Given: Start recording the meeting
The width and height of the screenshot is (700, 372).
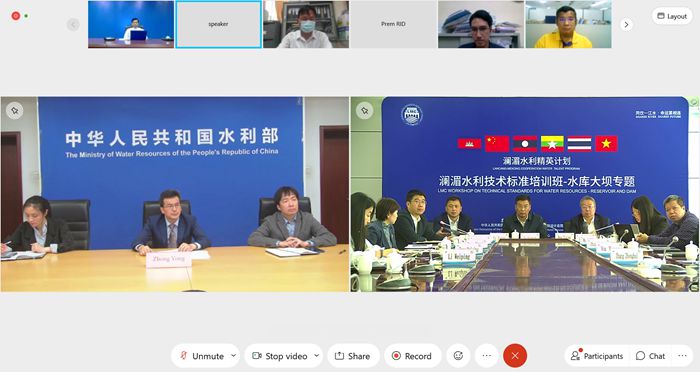Looking at the screenshot, I should pos(412,356).
